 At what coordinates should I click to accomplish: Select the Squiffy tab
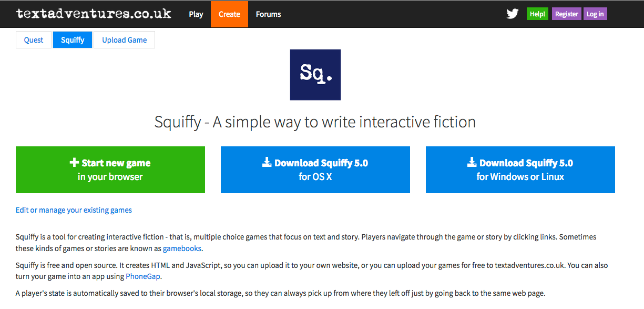[x=73, y=40]
